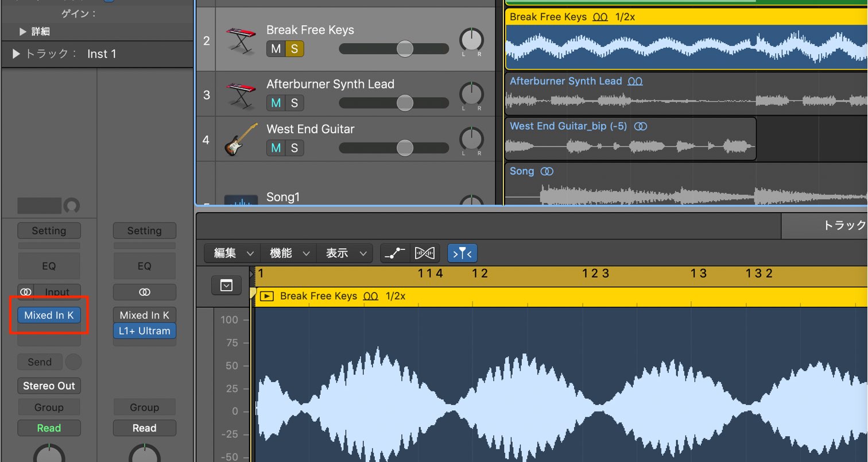Viewport: 868px width, 462px height.
Task: Click the stereo icon on the second channel strip
Action: tap(145, 292)
